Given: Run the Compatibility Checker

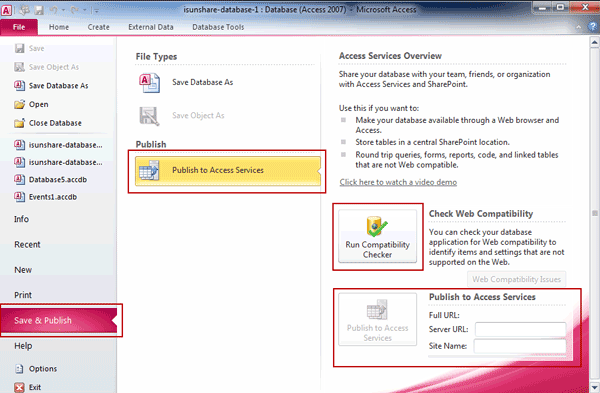Looking at the screenshot, I should point(377,236).
